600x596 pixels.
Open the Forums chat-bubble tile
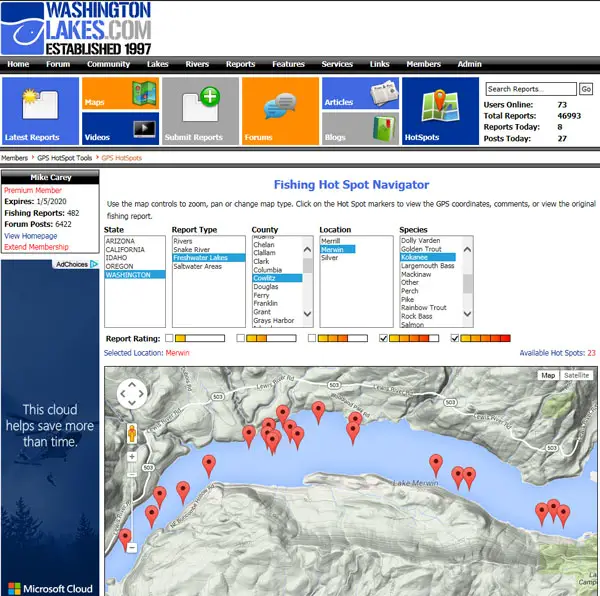coord(280,111)
